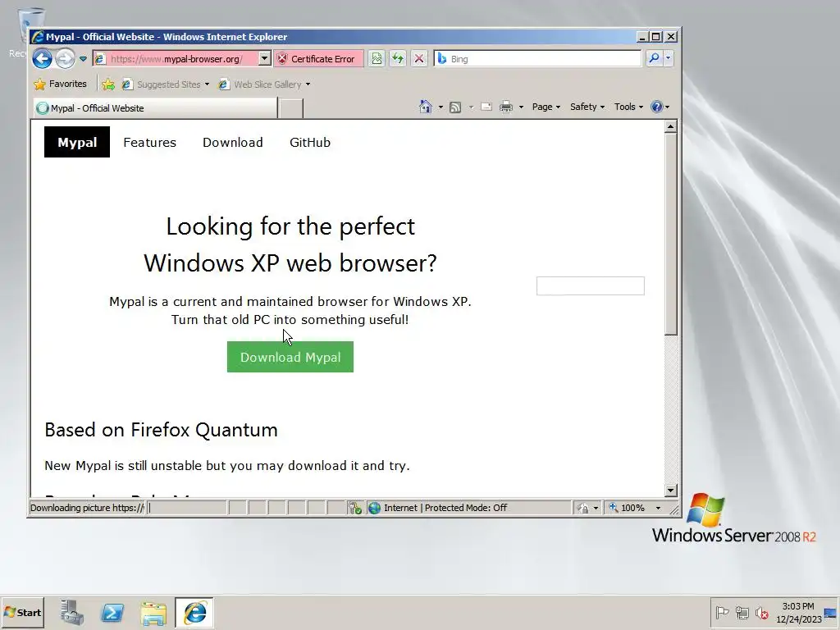Select the Mypal - Official Website tab

pos(155,107)
